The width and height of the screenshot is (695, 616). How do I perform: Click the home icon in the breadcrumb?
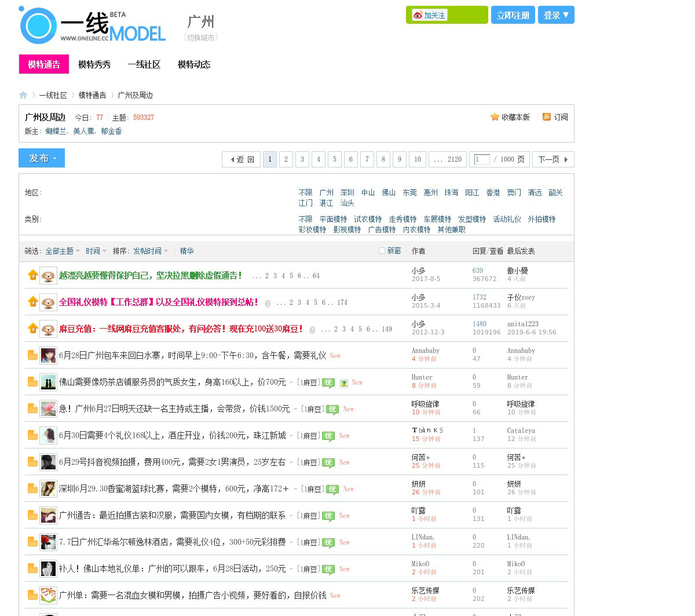23,95
